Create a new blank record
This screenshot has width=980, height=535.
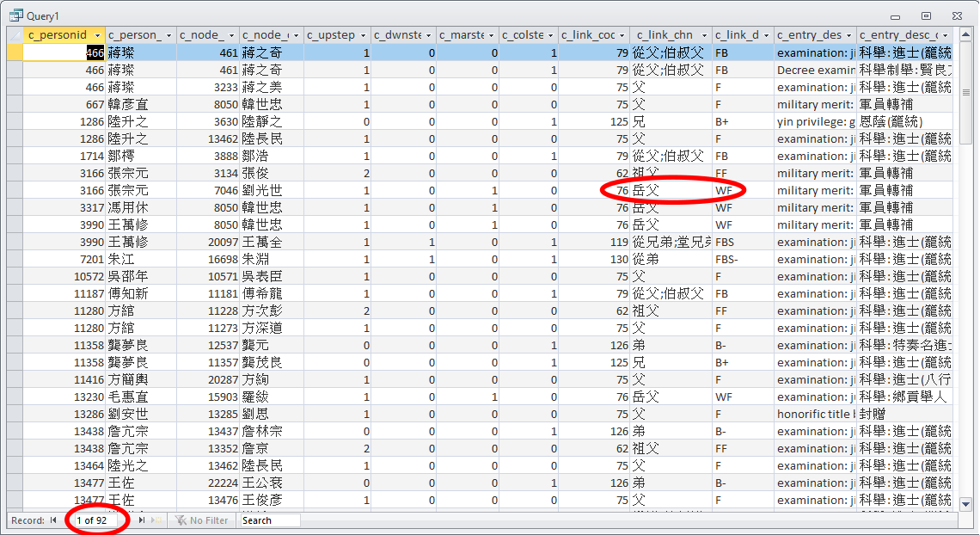click(x=156, y=520)
